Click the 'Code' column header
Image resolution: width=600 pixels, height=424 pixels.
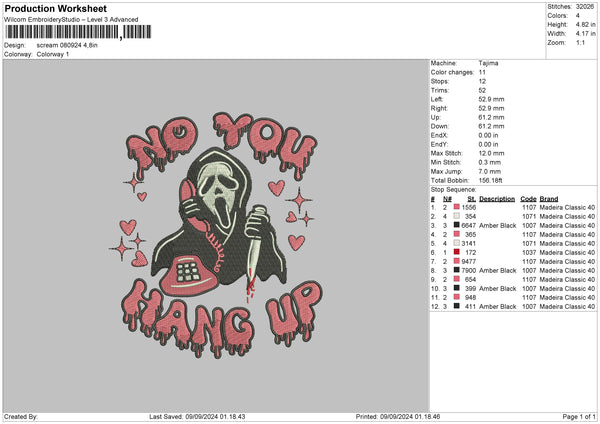point(528,199)
